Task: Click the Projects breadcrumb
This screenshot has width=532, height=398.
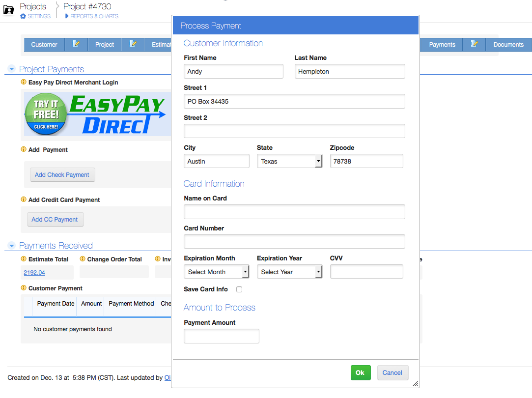Action: pos(32,6)
